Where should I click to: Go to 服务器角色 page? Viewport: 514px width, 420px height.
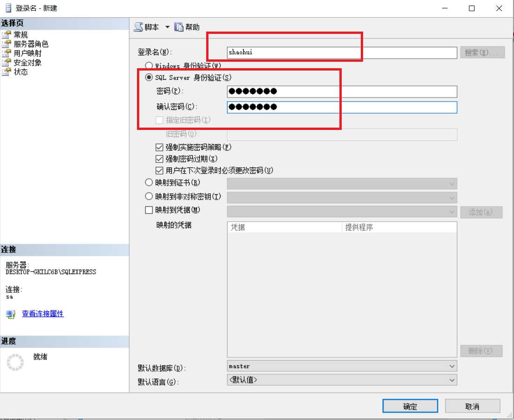coord(31,44)
